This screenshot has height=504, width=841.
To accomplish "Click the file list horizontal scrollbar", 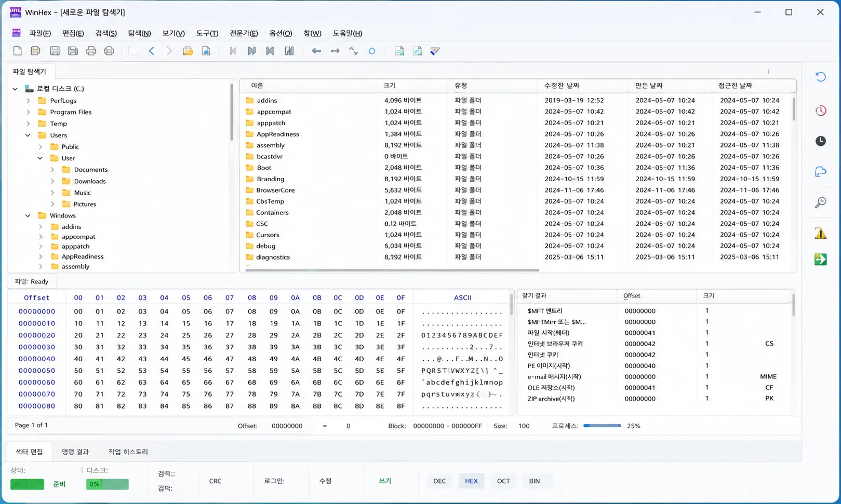I will point(392,270).
